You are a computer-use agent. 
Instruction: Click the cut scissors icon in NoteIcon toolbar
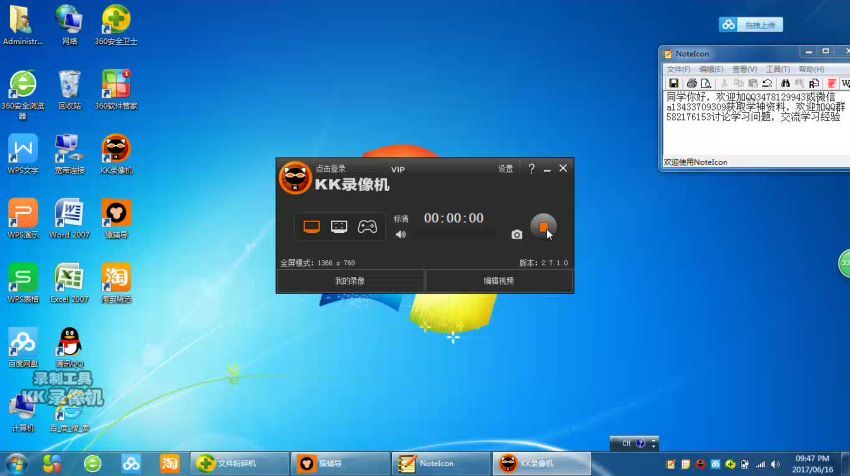click(x=724, y=83)
